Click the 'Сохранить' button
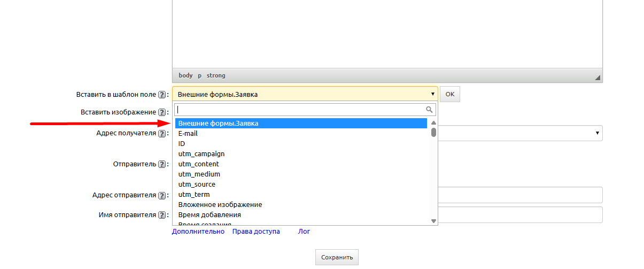The height and width of the screenshot is (269, 644). coord(337,257)
